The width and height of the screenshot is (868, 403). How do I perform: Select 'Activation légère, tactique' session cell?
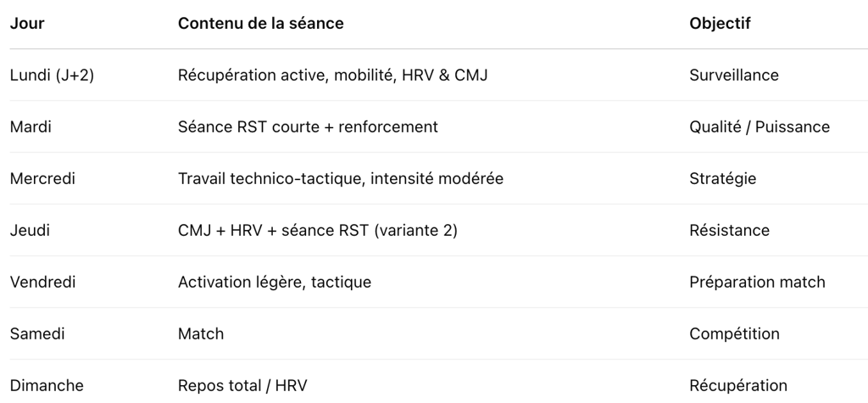tap(275, 283)
